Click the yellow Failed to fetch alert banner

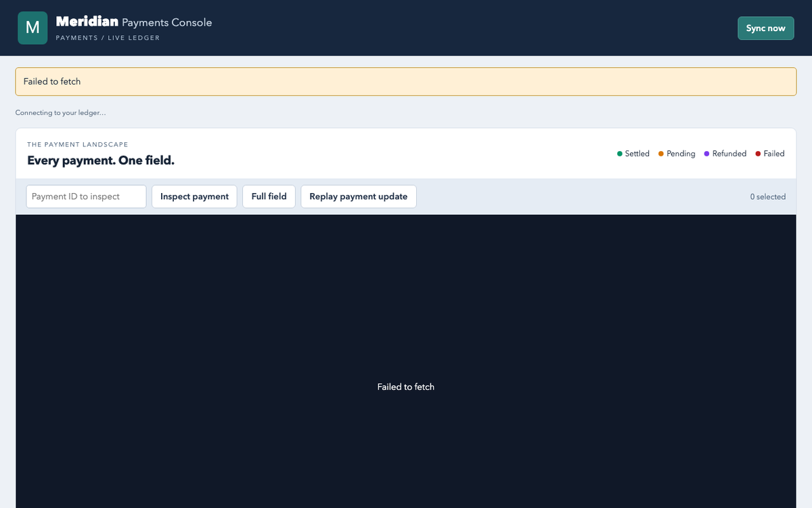[406, 81]
